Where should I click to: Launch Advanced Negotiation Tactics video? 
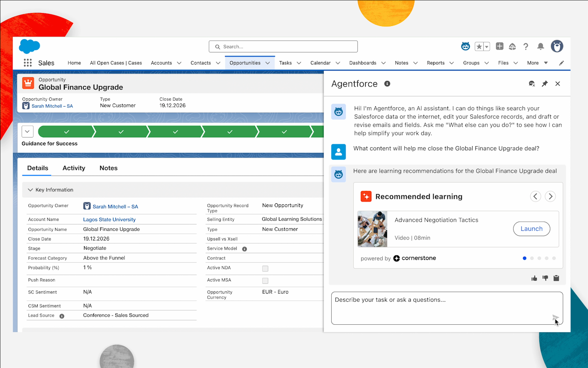[x=531, y=229]
